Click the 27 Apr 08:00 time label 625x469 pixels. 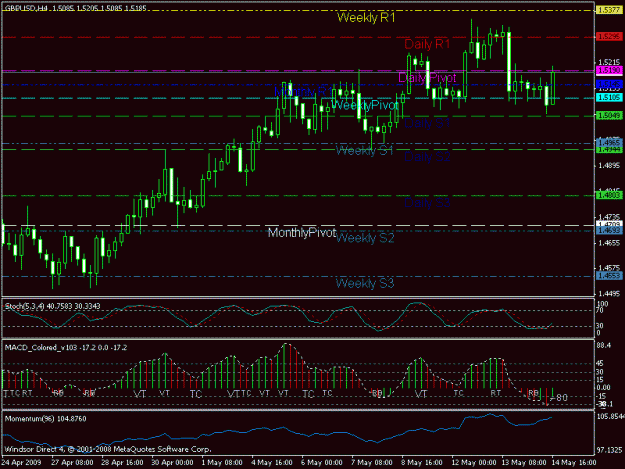[x=72, y=463]
